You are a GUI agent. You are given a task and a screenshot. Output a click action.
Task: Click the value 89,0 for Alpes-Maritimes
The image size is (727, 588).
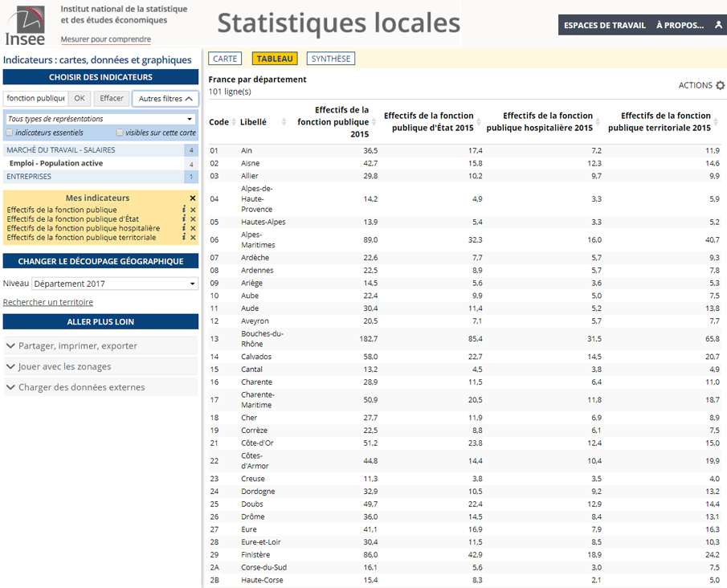click(370, 239)
